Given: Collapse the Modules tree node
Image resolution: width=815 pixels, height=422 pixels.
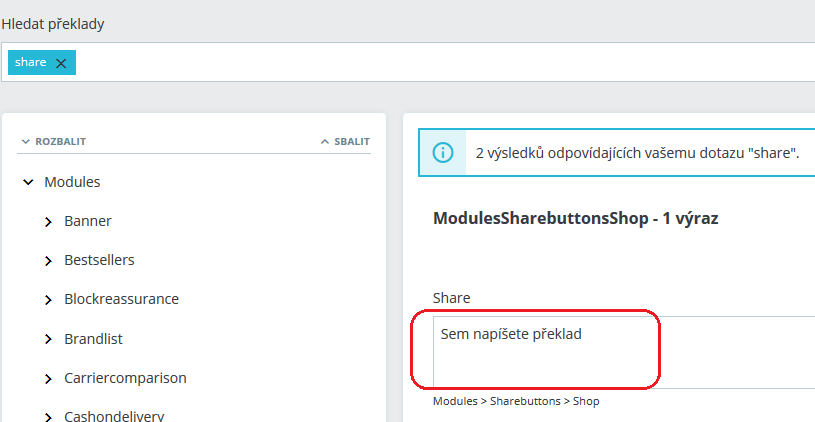Looking at the screenshot, I should point(28,183).
